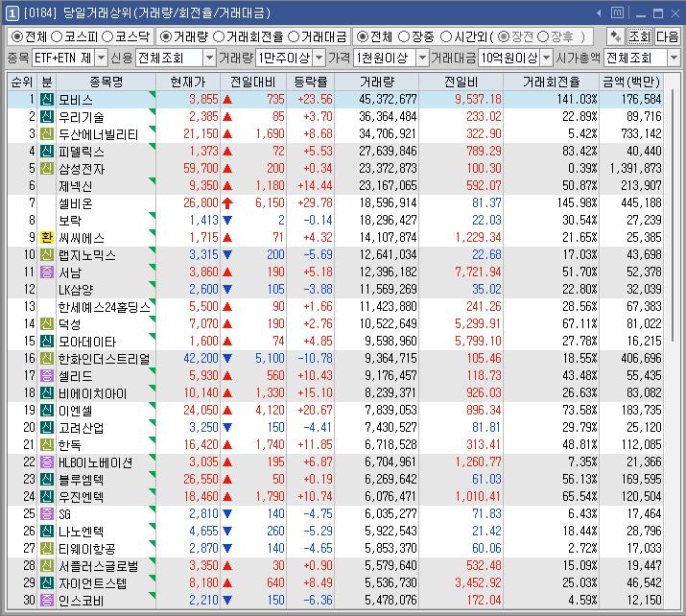Click the 신 badge icon for 이엔셀
The height and width of the screenshot is (616, 686).
point(47,410)
